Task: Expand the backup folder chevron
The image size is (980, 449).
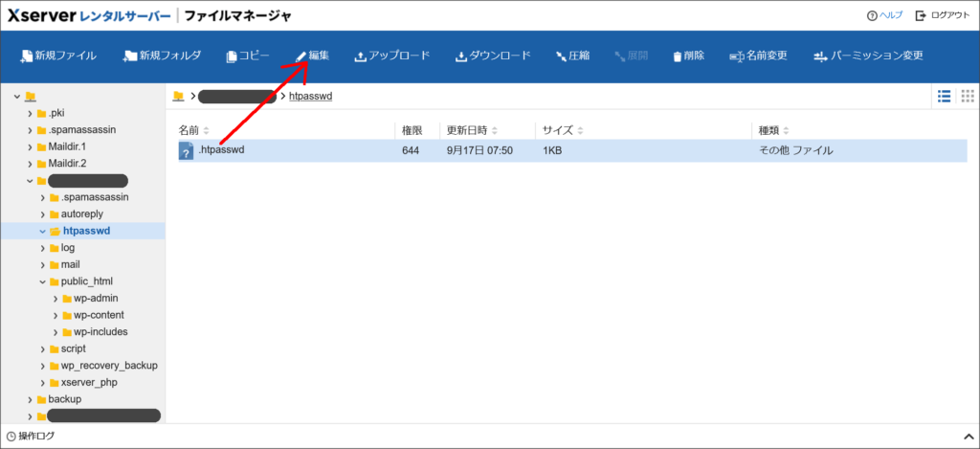Action: 30,399
